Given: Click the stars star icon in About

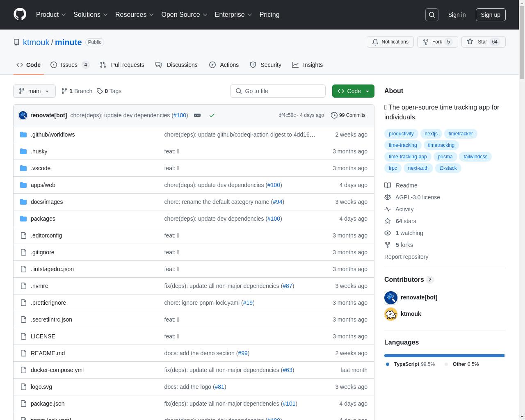Looking at the screenshot, I should coord(388,221).
